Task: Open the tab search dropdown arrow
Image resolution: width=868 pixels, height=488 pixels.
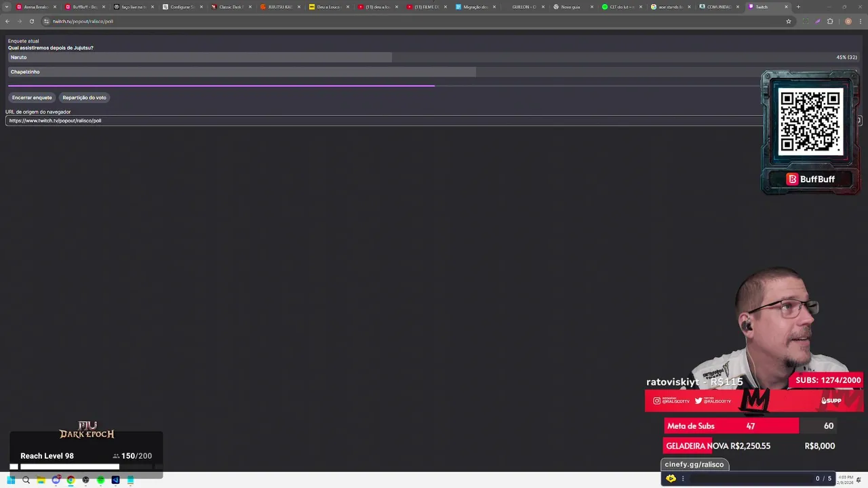Action: [7, 7]
